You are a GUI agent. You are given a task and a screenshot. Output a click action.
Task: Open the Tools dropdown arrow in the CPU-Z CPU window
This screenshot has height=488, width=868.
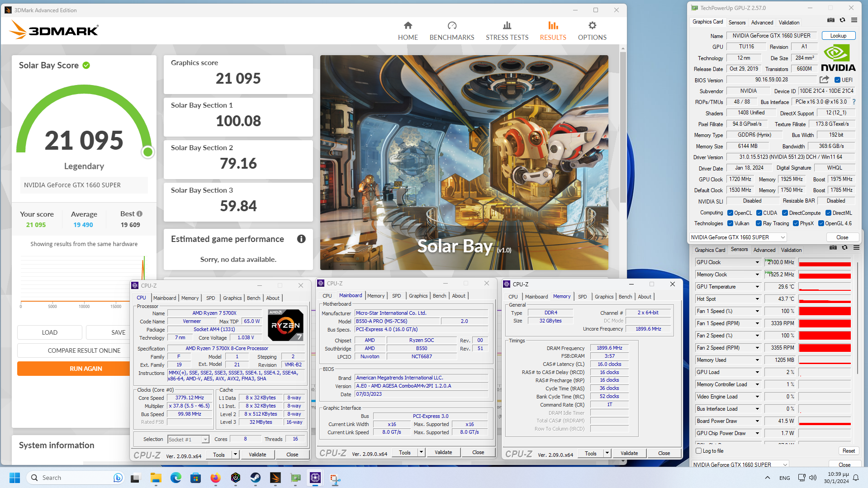click(x=235, y=455)
